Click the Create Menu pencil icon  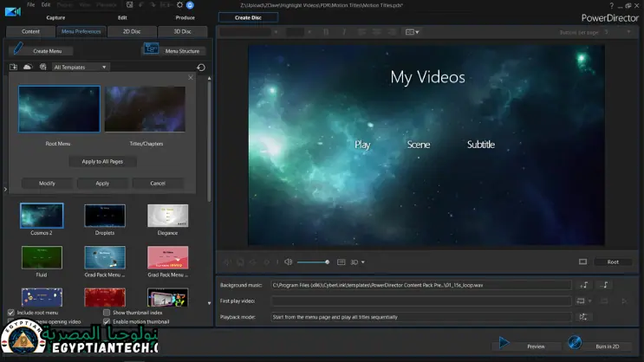coord(18,49)
